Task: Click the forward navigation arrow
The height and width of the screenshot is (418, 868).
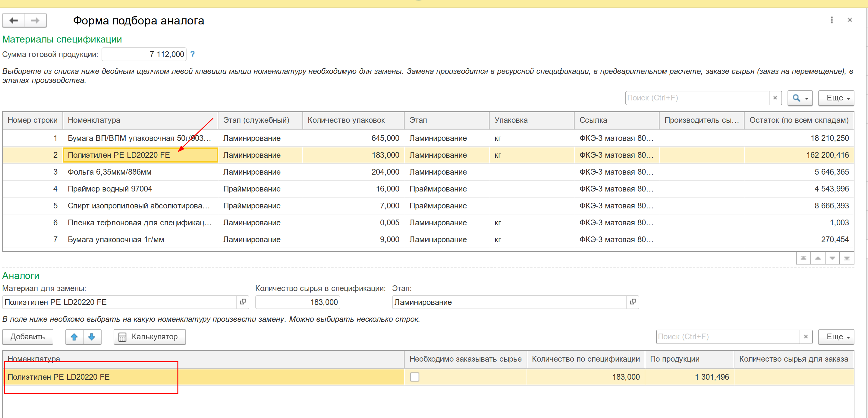Action: [35, 21]
